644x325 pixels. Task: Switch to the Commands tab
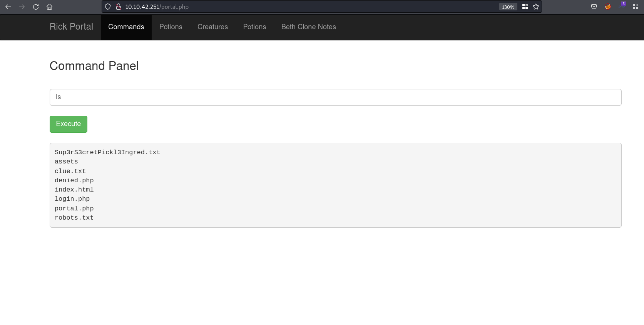(126, 27)
